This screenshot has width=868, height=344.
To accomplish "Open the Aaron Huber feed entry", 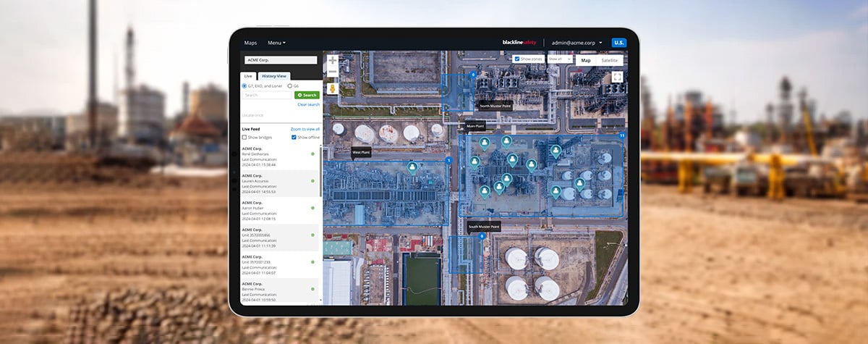I will point(280,211).
